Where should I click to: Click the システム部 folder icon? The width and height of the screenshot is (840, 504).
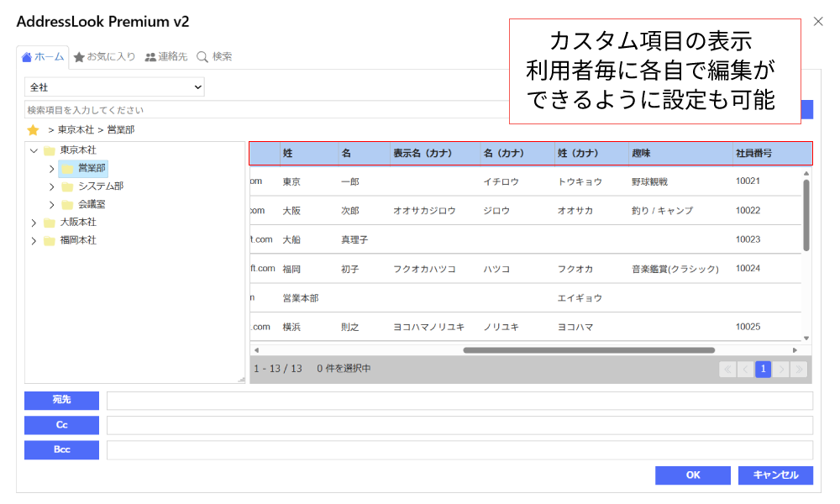click(x=67, y=186)
